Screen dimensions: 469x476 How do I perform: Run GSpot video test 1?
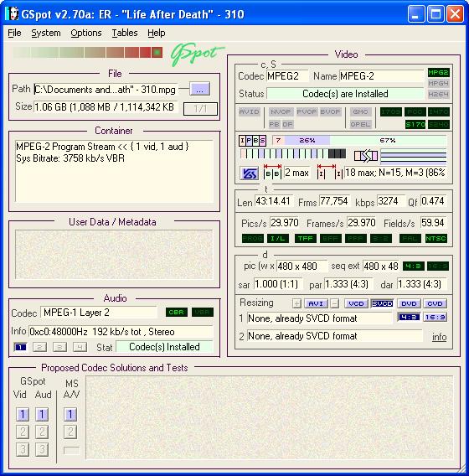(23, 414)
